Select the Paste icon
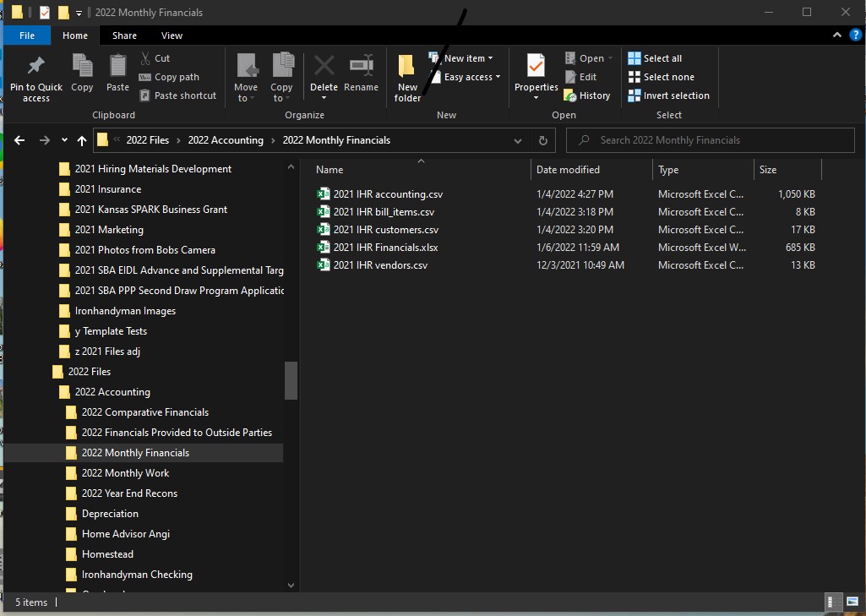The image size is (866, 616). click(117, 76)
